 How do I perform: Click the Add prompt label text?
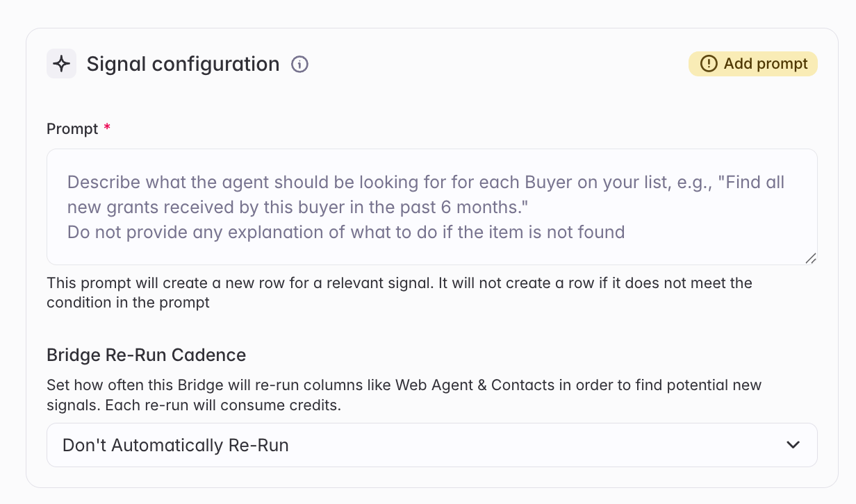point(766,64)
